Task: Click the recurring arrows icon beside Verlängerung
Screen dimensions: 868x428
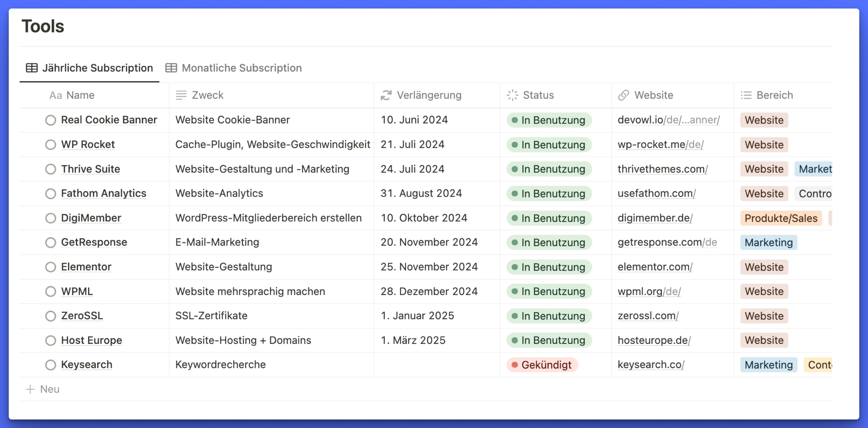Action: click(x=386, y=95)
